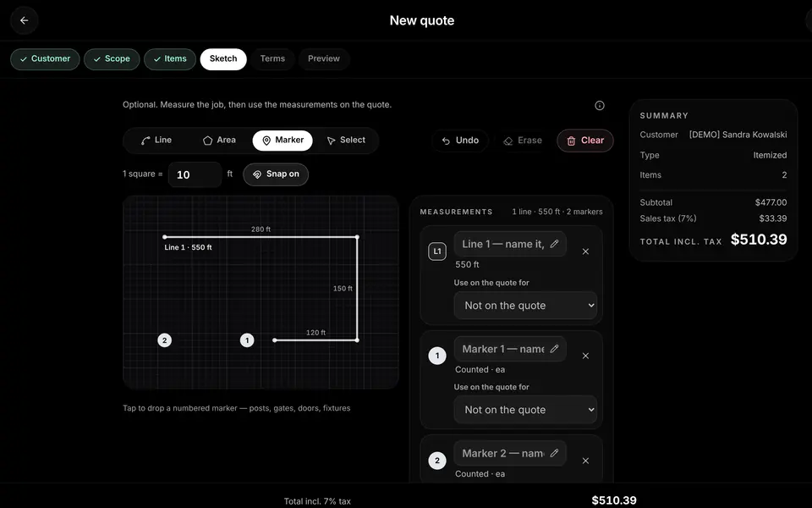812x508 pixels.
Task: Switch to the Preview tab
Action: [x=324, y=59]
